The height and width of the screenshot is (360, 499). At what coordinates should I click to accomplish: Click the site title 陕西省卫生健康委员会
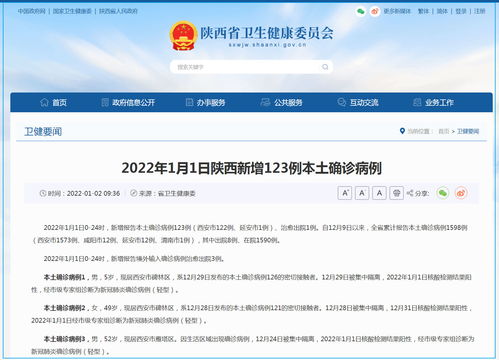267,33
